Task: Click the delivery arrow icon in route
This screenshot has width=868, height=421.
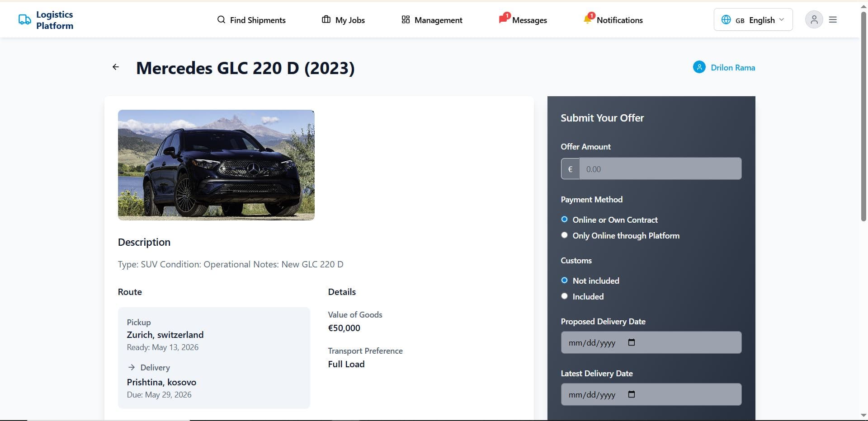Action: (131, 367)
